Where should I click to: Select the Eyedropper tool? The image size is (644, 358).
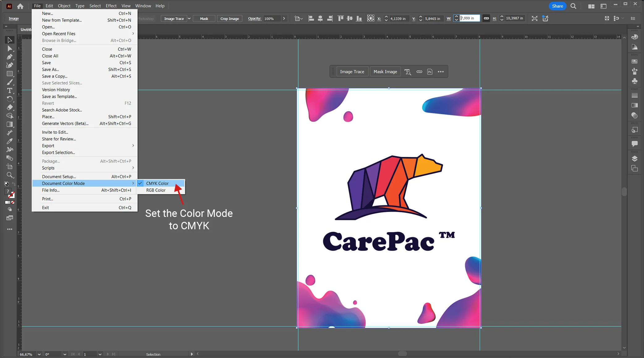(x=10, y=140)
